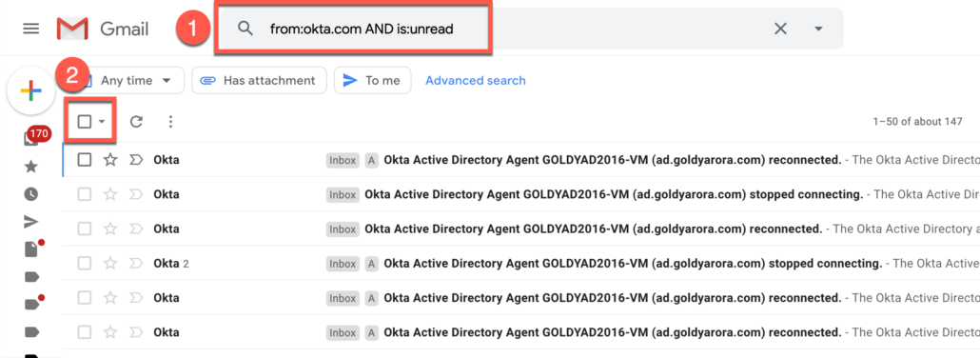Clear the search query with the X
Screen dimensions: 980x358
(x=780, y=29)
